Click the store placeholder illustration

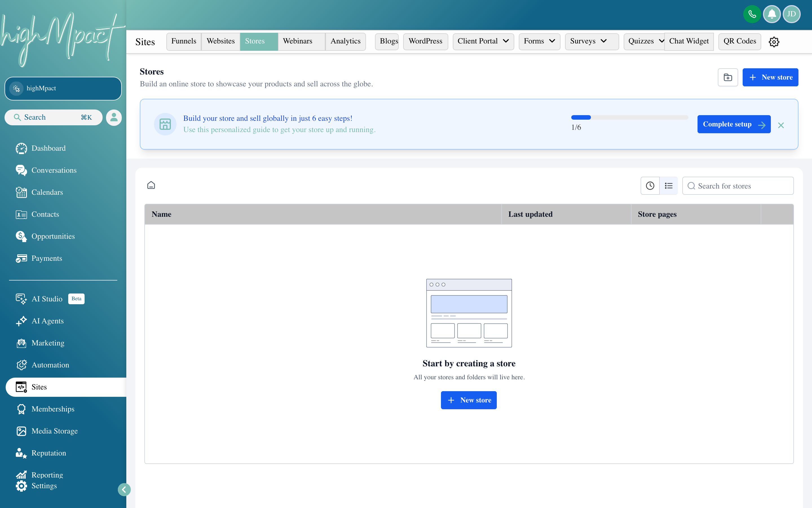click(469, 313)
